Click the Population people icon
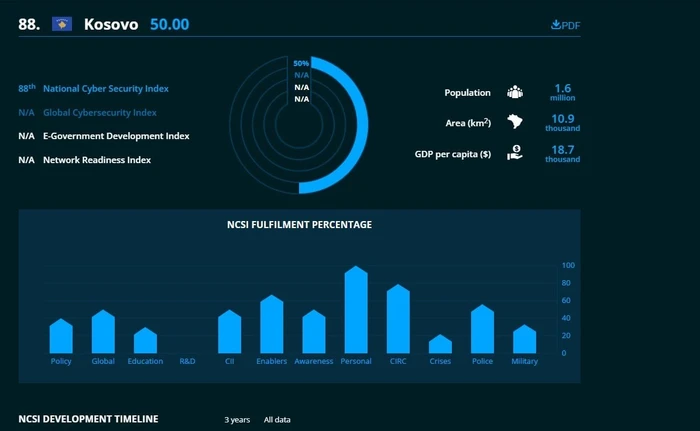 pos(515,92)
